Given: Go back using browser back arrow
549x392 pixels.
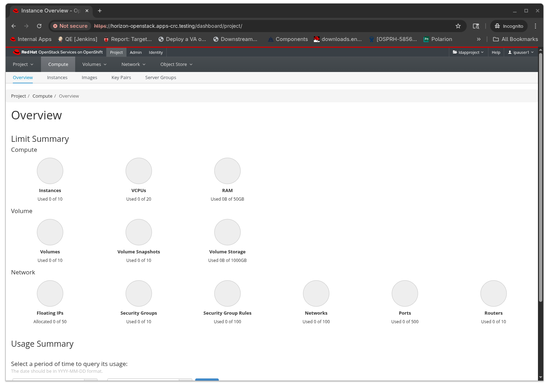Looking at the screenshot, I should click(x=14, y=26).
